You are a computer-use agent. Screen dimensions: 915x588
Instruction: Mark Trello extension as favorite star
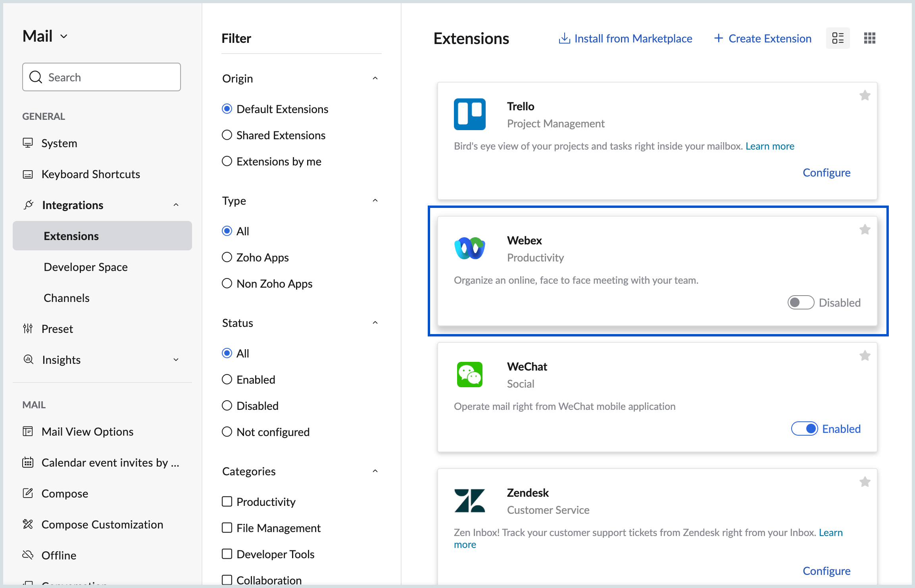[865, 96]
